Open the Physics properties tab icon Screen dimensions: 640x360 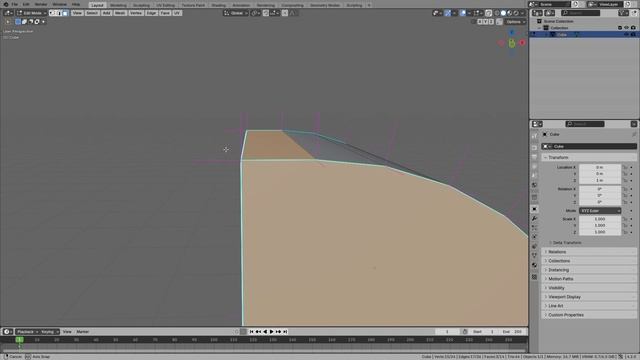pyautogui.click(x=534, y=237)
